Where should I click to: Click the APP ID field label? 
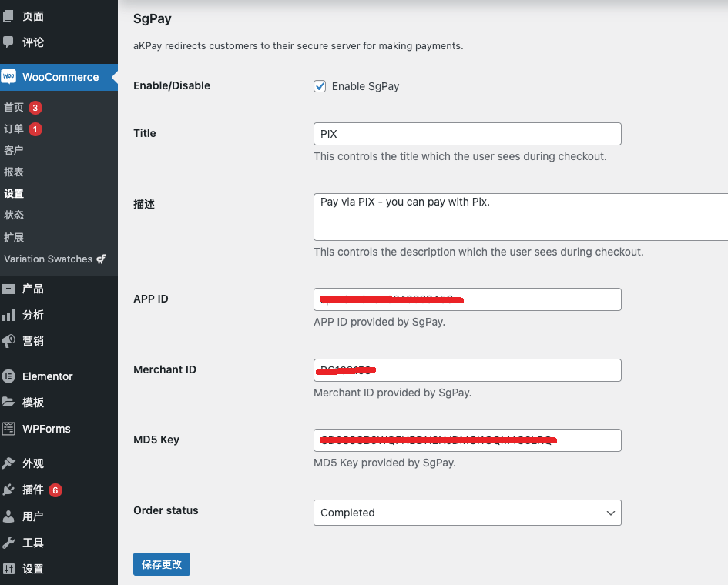[x=151, y=299]
